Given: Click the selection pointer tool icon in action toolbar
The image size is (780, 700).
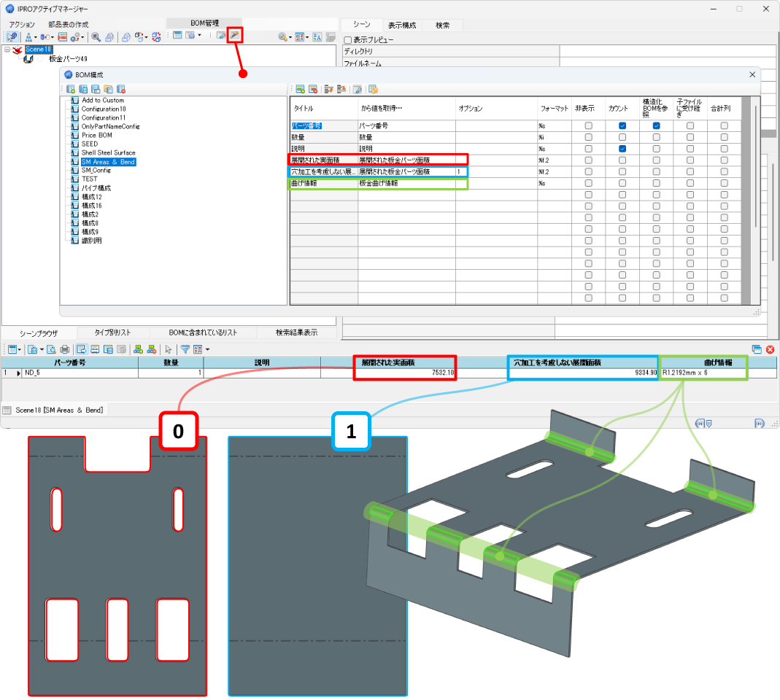Looking at the screenshot, I should (12, 36).
